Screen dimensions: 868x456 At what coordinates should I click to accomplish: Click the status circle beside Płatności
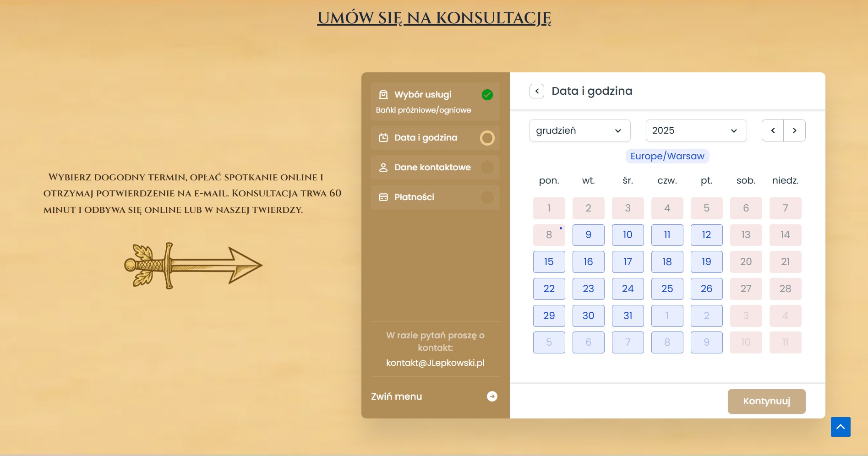(487, 197)
